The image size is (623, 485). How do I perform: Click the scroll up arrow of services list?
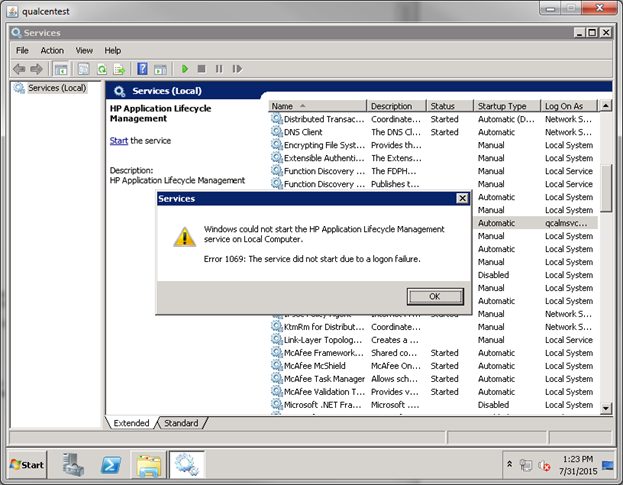tap(606, 106)
